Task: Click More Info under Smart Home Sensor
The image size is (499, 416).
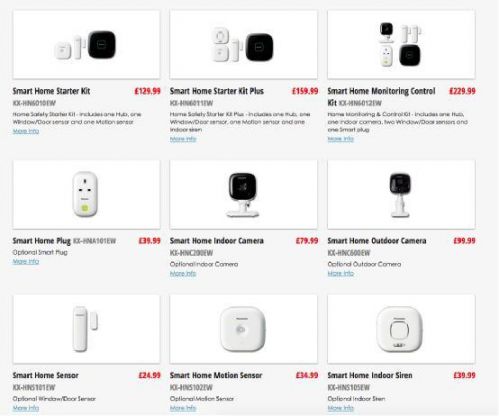Action: point(26,408)
